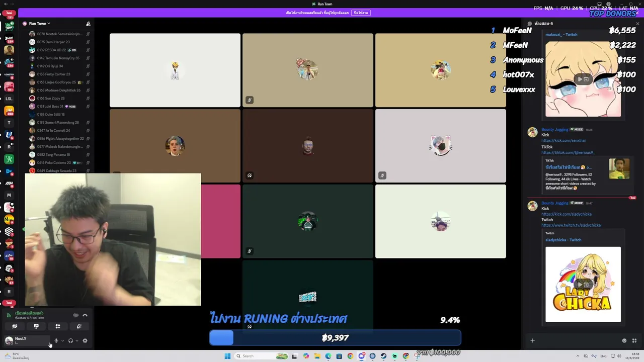Screen dimensions: 644x362
Task: Open Task View on the taskbar
Action: click(x=295, y=356)
